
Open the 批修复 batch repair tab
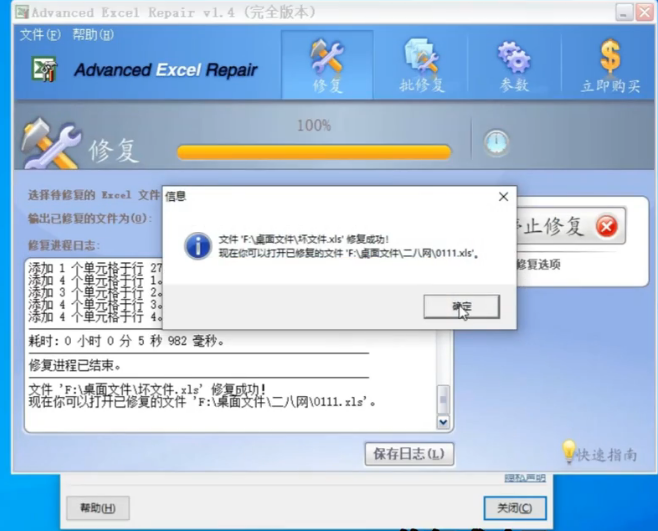[421, 65]
